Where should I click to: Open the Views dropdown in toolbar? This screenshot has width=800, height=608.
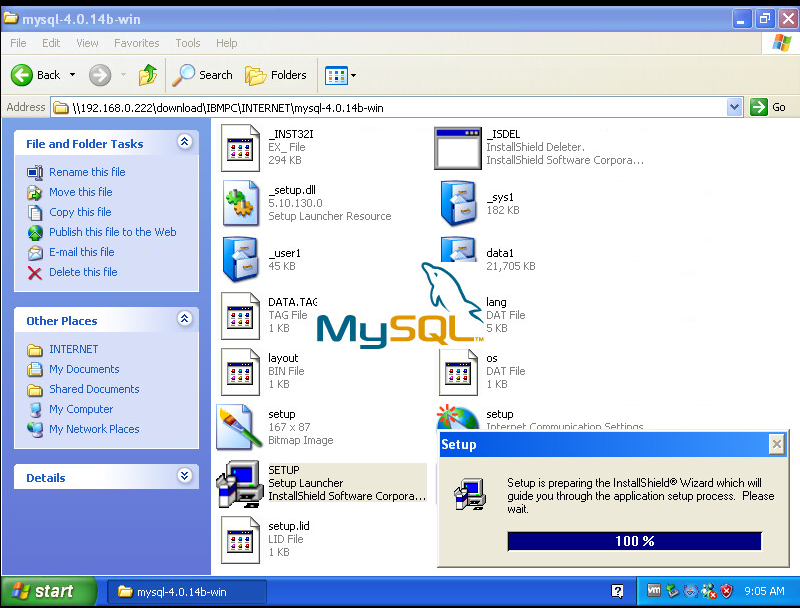[x=341, y=75]
